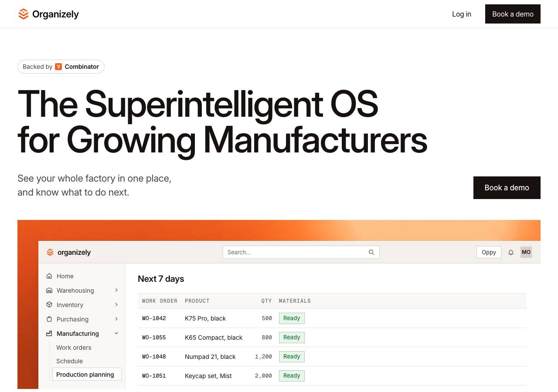558x392 pixels.
Task: Click the Home house icon in the sidebar
Action: click(x=49, y=276)
